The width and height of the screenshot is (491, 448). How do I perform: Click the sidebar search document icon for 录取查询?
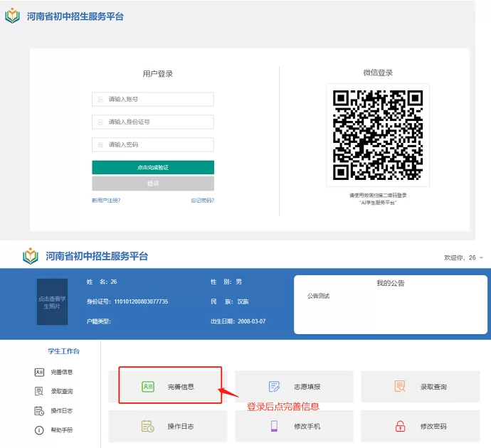[x=39, y=391]
